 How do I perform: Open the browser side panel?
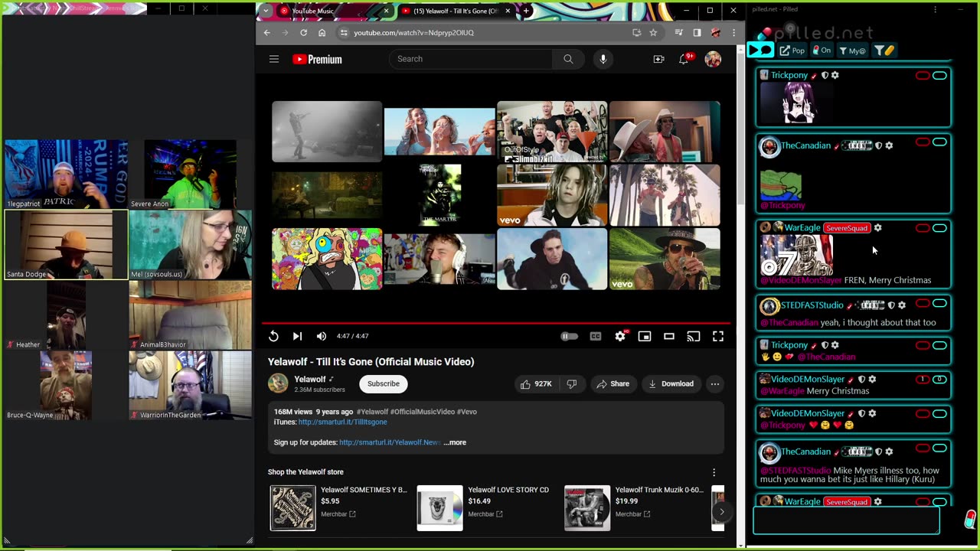point(697,33)
